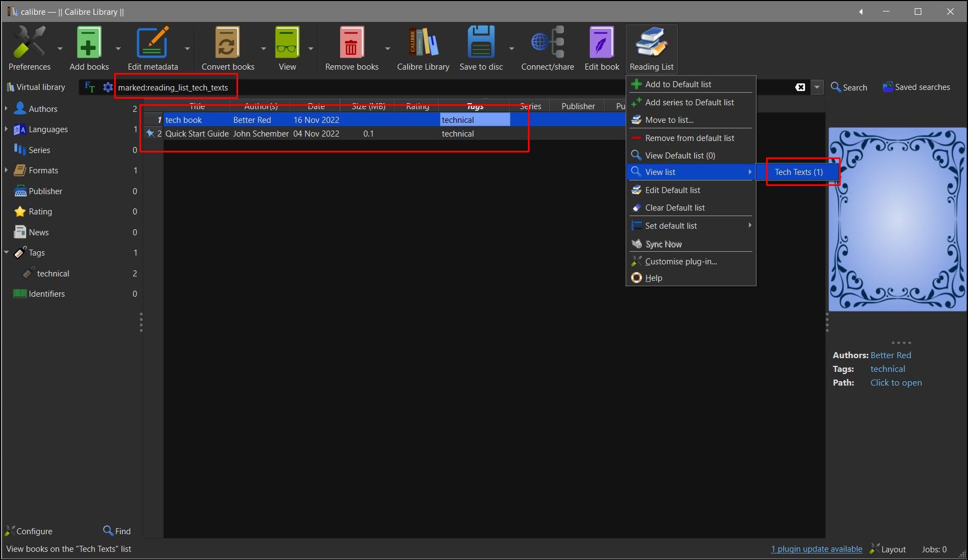Image resolution: width=968 pixels, height=560 pixels.
Task: Click the book cover thumbnail
Action: (897, 219)
